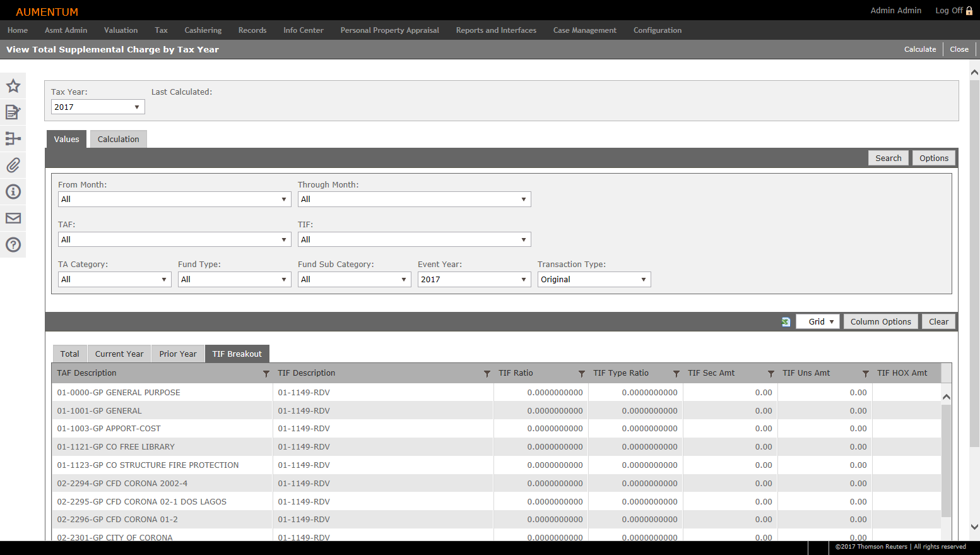Open the notes edit icon in sidebar

click(x=13, y=112)
